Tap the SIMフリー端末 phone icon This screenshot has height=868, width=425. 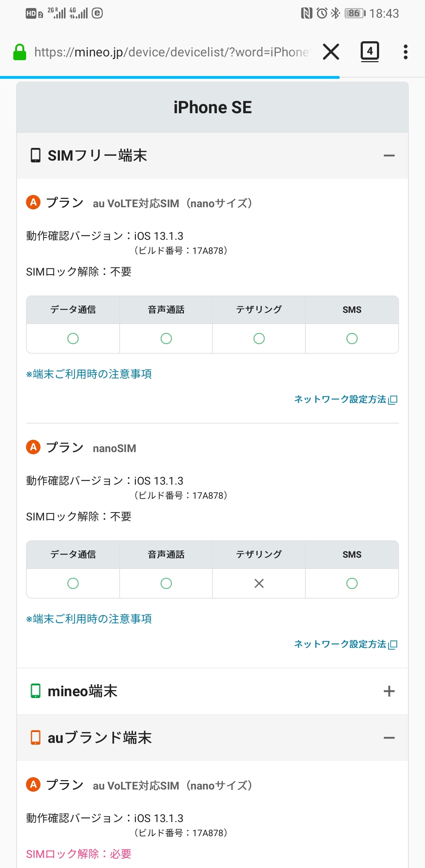coord(35,156)
